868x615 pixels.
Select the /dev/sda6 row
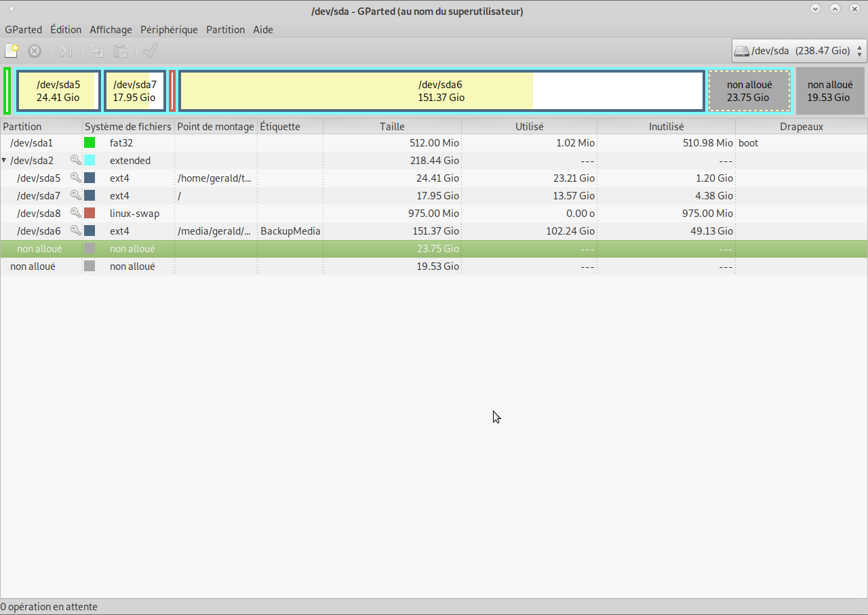[x=434, y=231]
